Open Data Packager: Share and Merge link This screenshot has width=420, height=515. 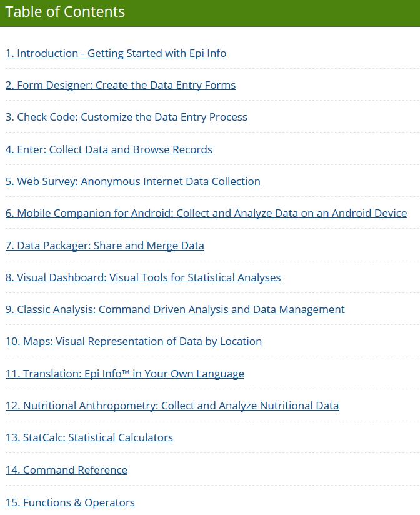pyautogui.click(x=105, y=246)
